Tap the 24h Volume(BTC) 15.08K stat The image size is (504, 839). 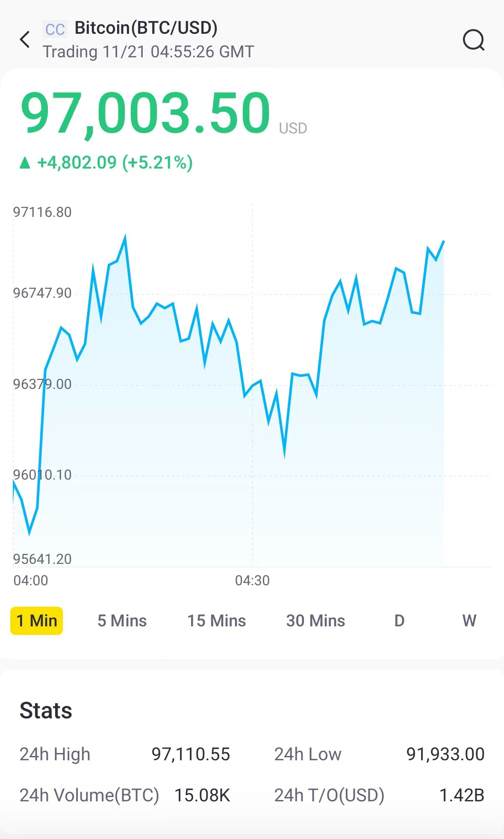pyautogui.click(x=125, y=795)
